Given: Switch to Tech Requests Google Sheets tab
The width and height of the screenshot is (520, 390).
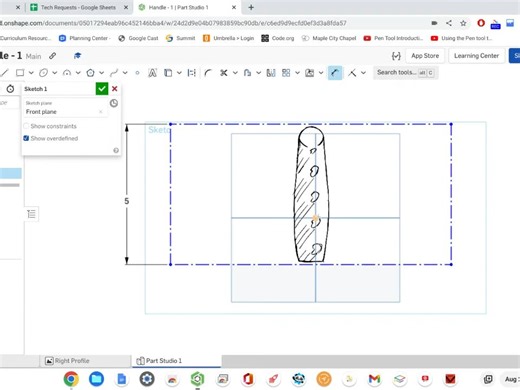Looking at the screenshot, I should [78, 7].
